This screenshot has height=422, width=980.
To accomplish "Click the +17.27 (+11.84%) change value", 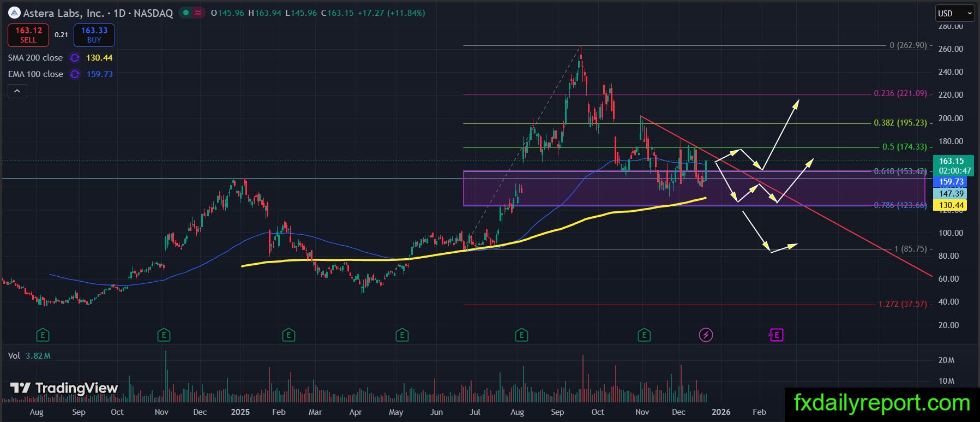I will click(391, 13).
